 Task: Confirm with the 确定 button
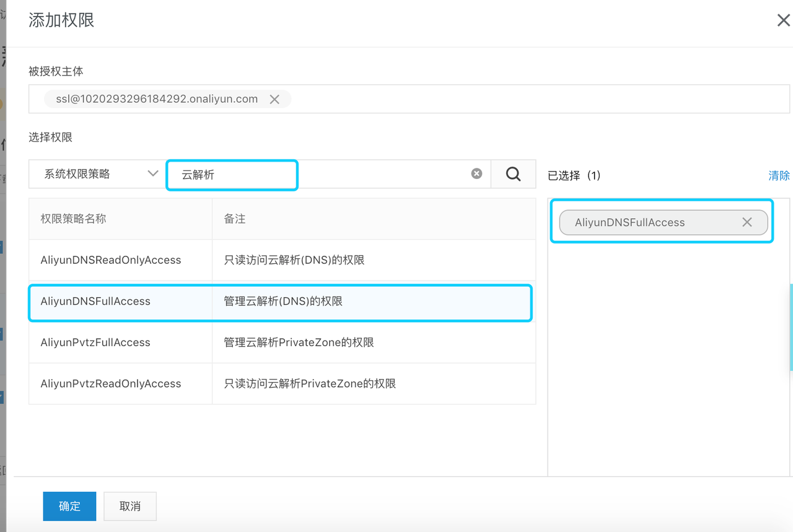(69, 506)
